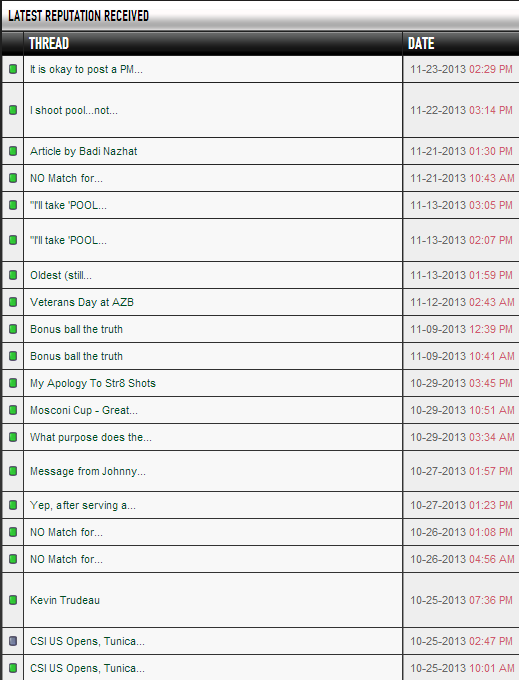Screen dimensions: 519x680
Task: Click green icon next to 'Message from Johnny...'
Action: [x=13, y=471]
